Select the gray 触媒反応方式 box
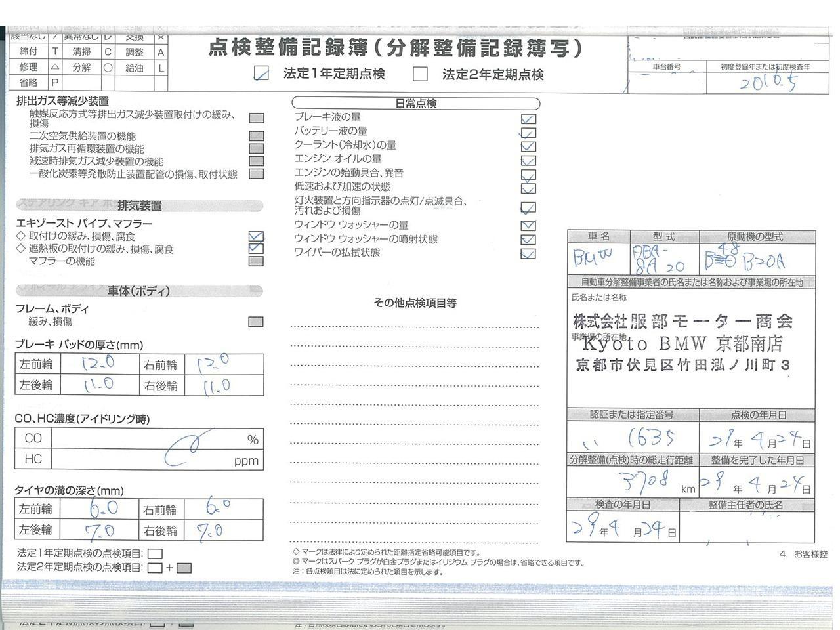 257,118
